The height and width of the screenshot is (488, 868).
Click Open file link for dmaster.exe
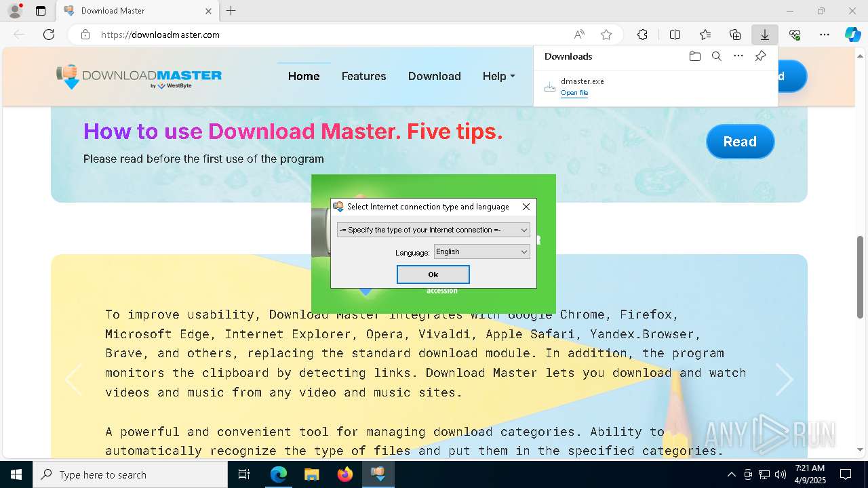pos(574,93)
